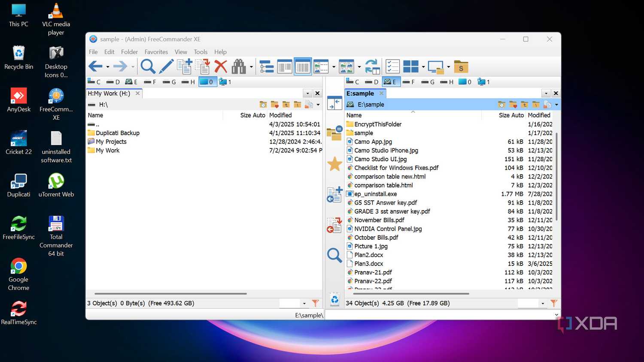Open the Tools menu
The image size is (644, 362).
point(200,52)
